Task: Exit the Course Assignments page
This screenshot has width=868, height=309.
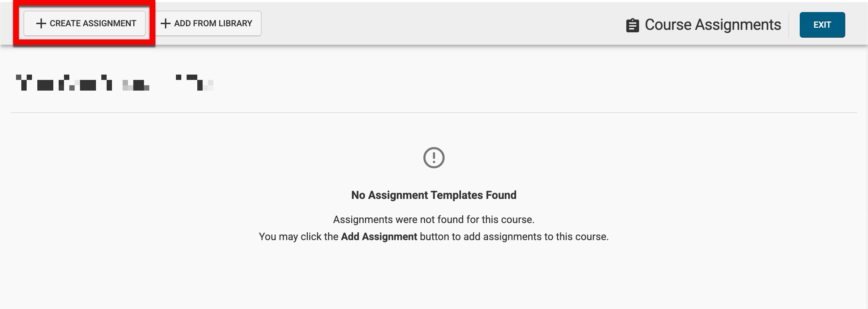Action: coord(822,25)
